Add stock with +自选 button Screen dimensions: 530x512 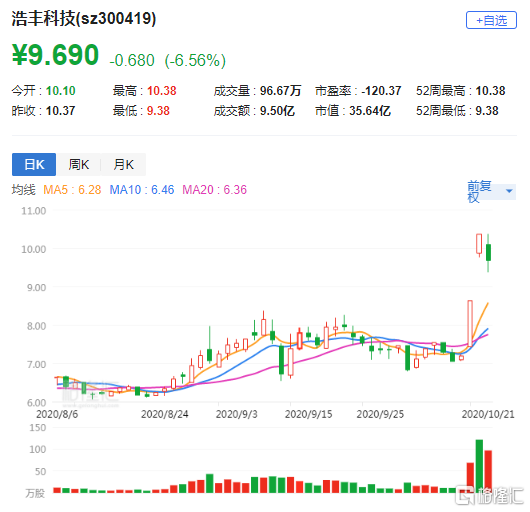pyautogui.click(x=491, y=20)
